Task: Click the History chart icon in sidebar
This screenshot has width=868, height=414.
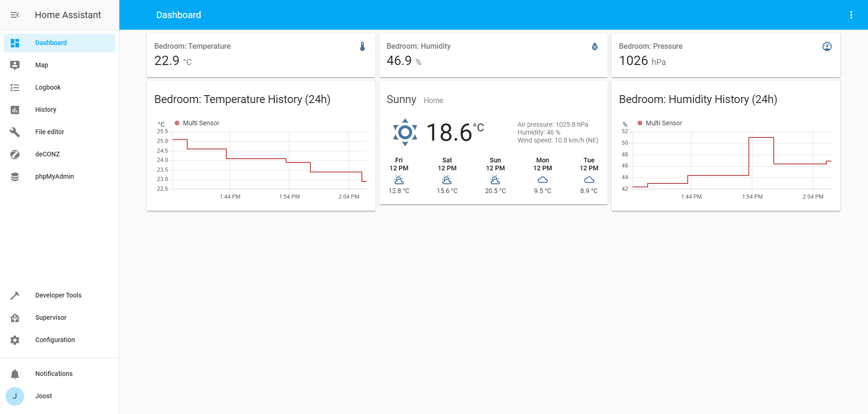Action: 15,110
